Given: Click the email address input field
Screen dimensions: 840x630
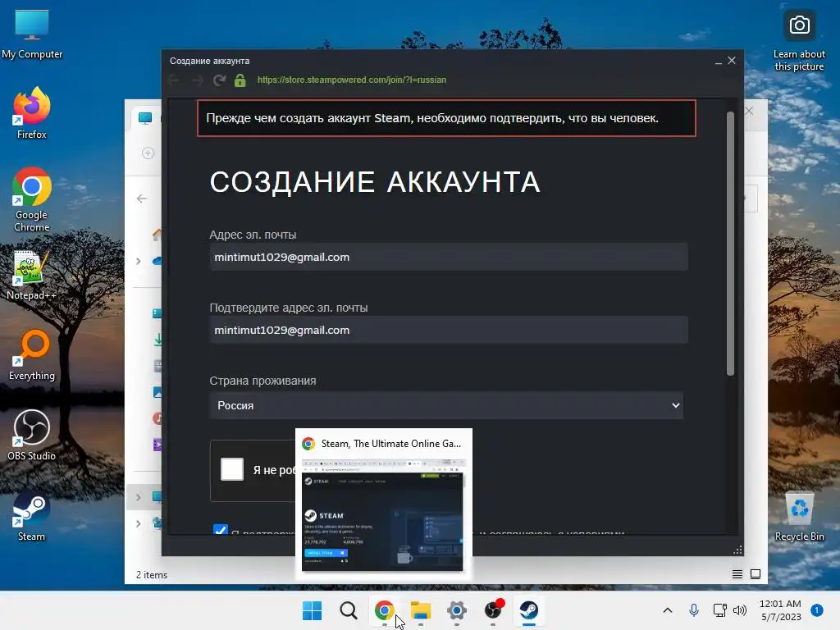Looking at the screenshot, I should point(449,257).
